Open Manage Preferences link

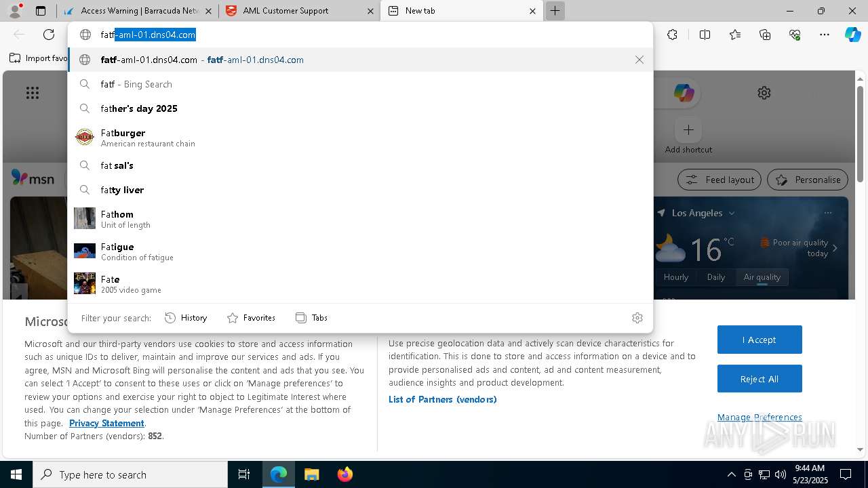[x=759, y=417]
